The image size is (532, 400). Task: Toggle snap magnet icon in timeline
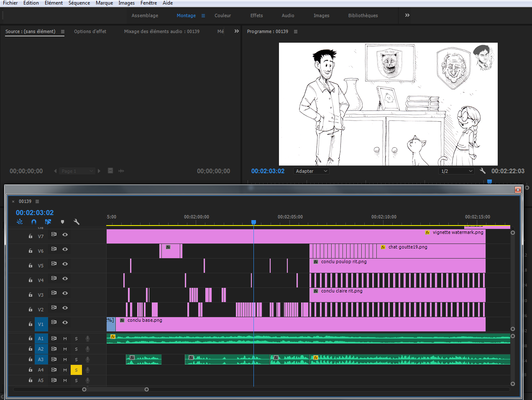pyautogui.click(x=34, y=222)
